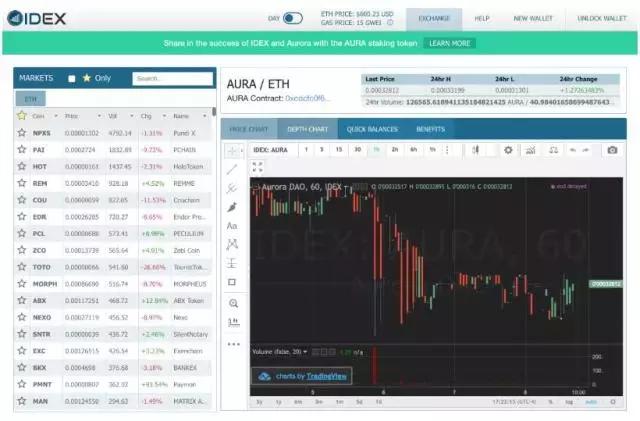
Task: Open more intervals vertical dots menu
Action: click(x=447, y=150)
